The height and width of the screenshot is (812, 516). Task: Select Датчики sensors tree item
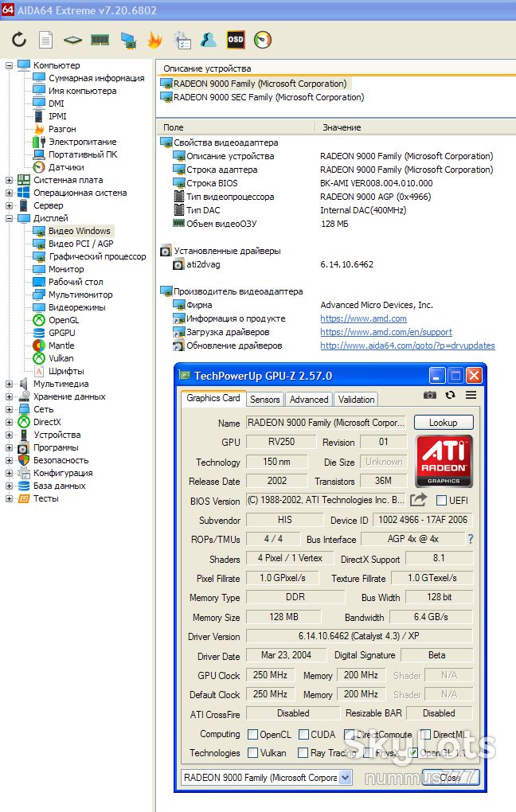pyautogui.click(x=66, y=167)
